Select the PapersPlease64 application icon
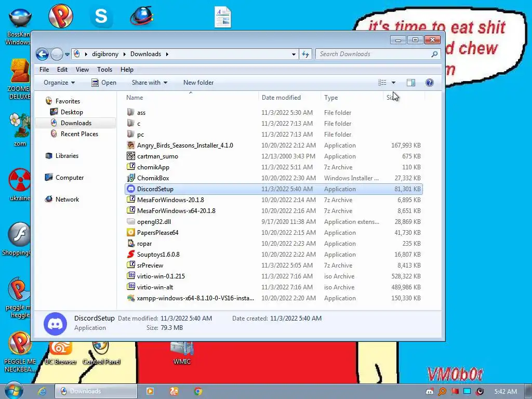The width and height of the screenshot is (532, 399). coord(130,232)
